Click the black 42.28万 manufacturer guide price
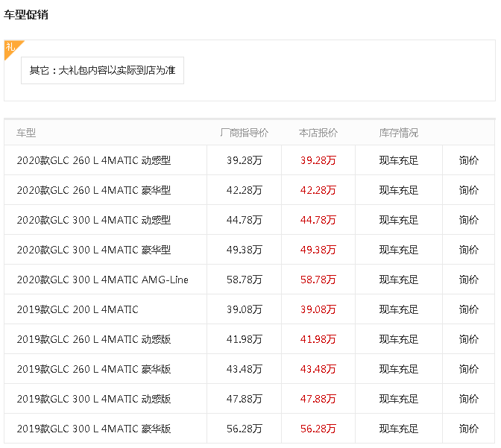 pyautogui.click(x=245, y=190)
